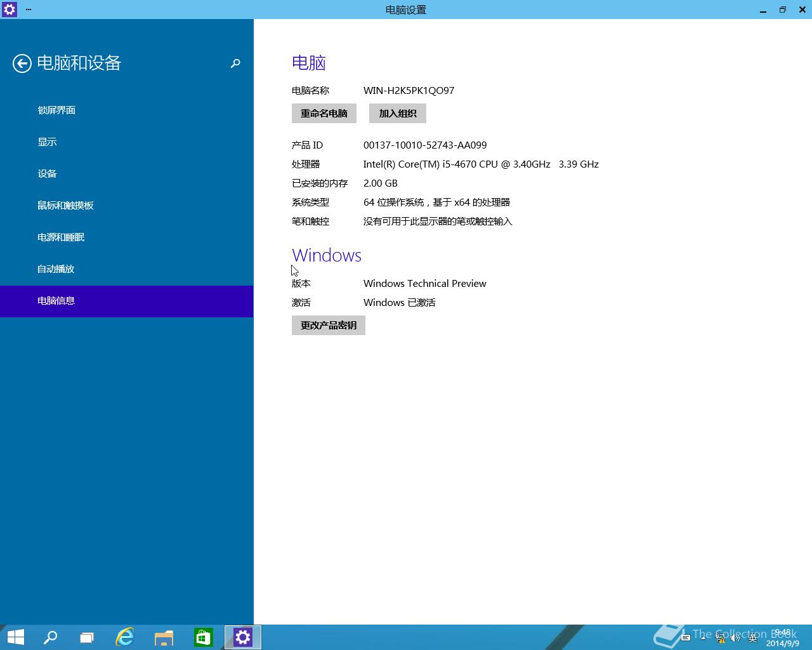812x650 pixels.
Task: Click computer name WIN-H2K5PK1QO97
Action: pos(409,91)
